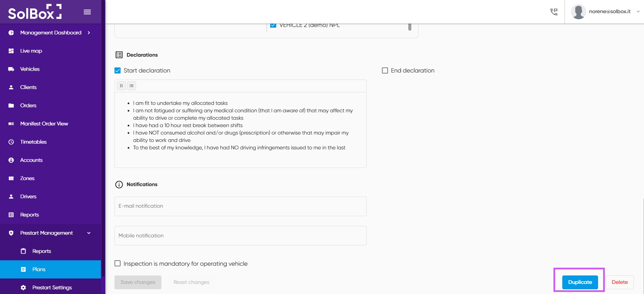
Task: Click the Clients person icon
Action: click(x=11, y=87)
